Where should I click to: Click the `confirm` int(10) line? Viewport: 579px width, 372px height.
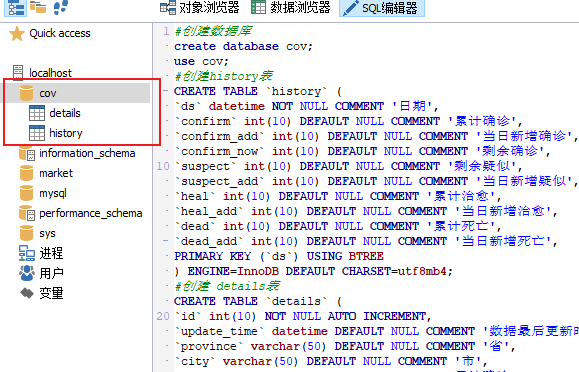coord(348,121)
